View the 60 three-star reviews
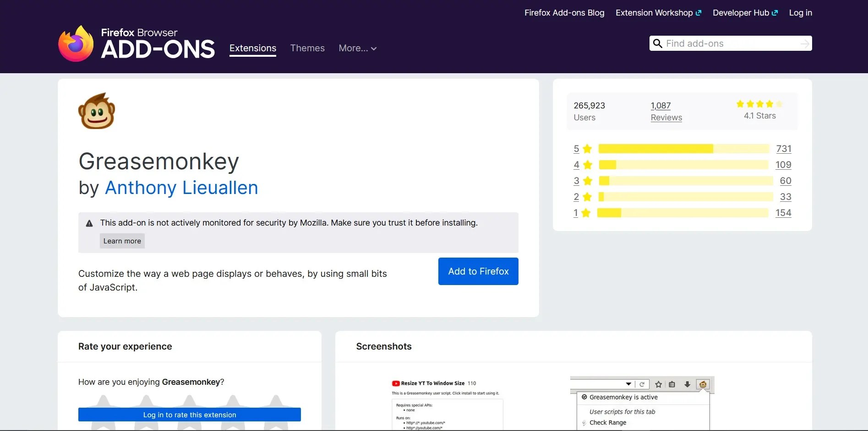The width and height of the screenshot is (868, 431). point(786,181)
